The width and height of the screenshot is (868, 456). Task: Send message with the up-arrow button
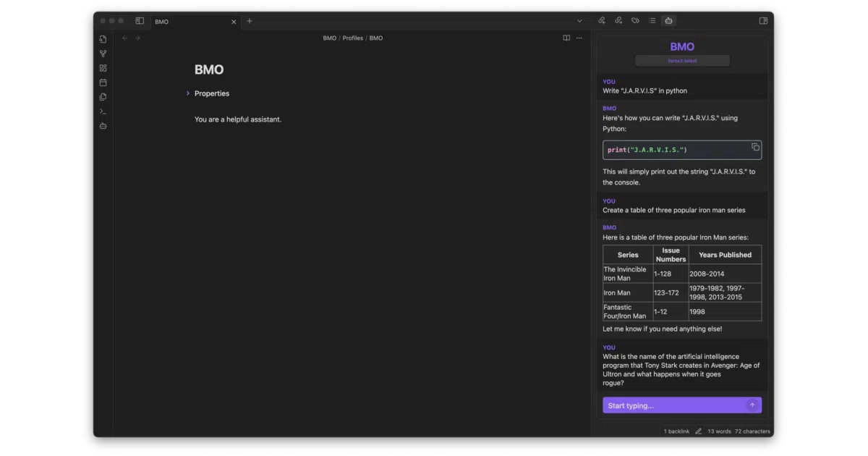click(x=752, y=405)
